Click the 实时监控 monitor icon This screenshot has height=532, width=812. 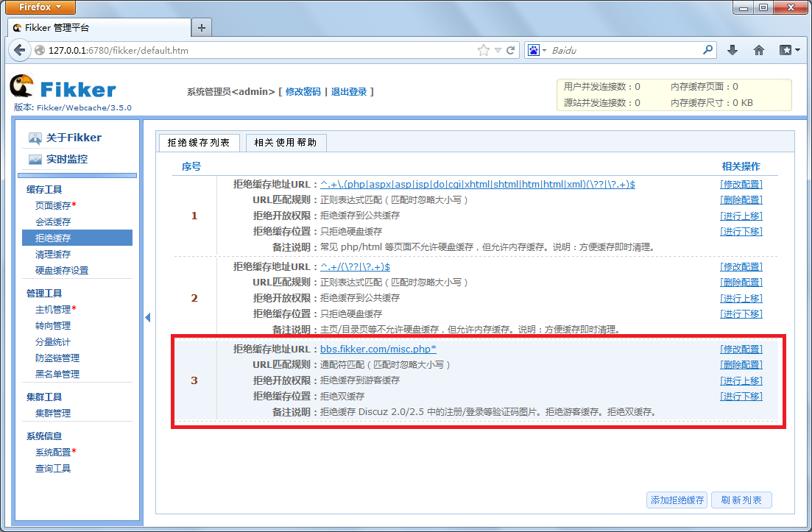click(x=35, y=160)
